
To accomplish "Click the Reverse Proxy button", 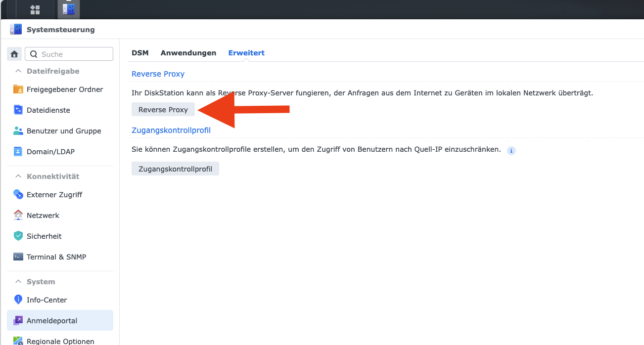I will click(x=163, y=110).
